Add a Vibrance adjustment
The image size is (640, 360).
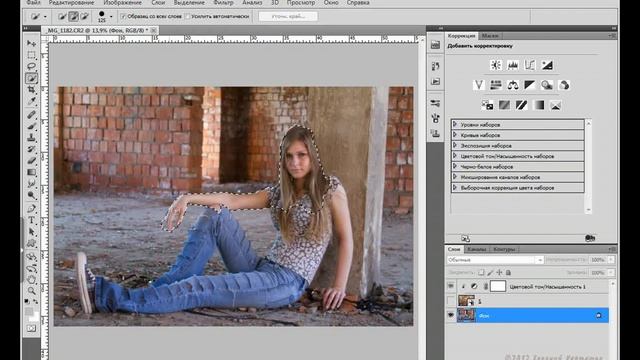[x=479, y=85]
